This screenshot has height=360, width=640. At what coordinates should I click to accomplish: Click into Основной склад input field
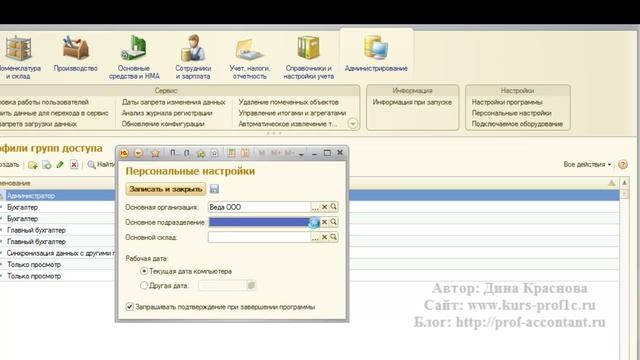point(260,237)
